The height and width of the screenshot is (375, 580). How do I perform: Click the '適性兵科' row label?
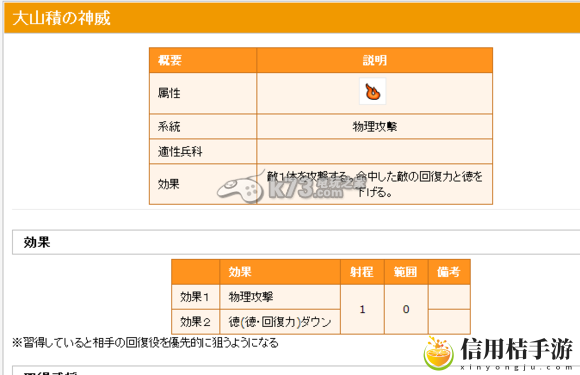pos(180,152)
